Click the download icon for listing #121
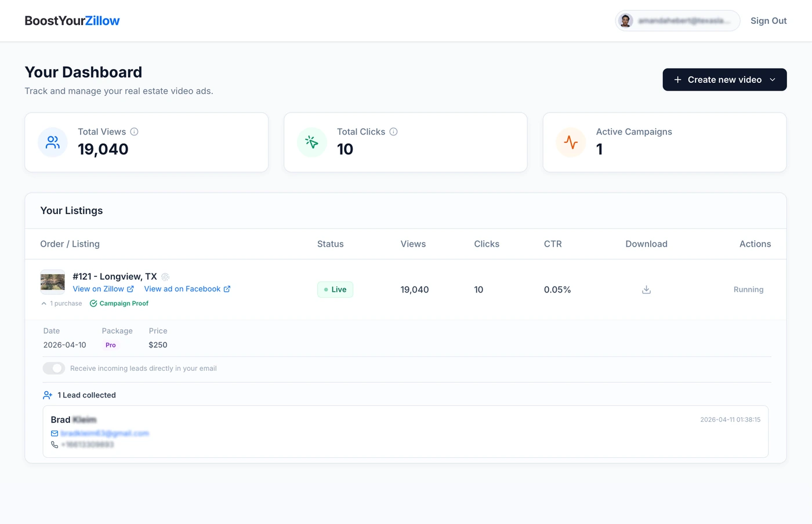Screen dimensions: 812x524 (646, 289)
